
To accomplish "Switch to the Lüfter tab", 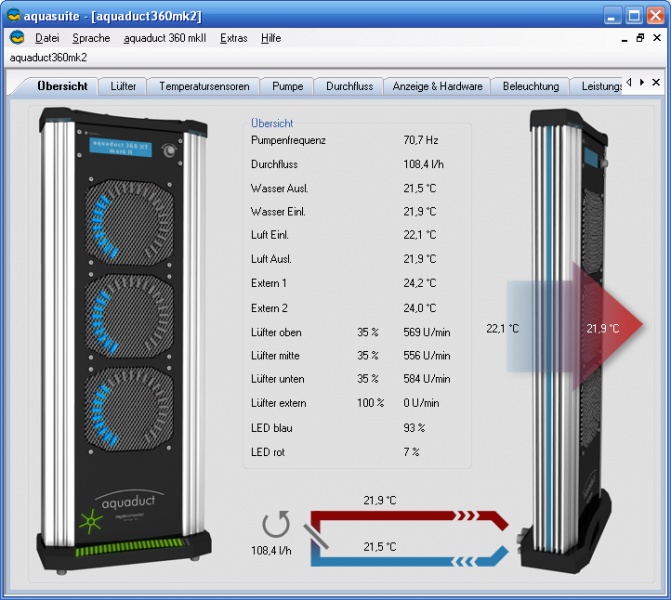I will (x=123, y=86).
